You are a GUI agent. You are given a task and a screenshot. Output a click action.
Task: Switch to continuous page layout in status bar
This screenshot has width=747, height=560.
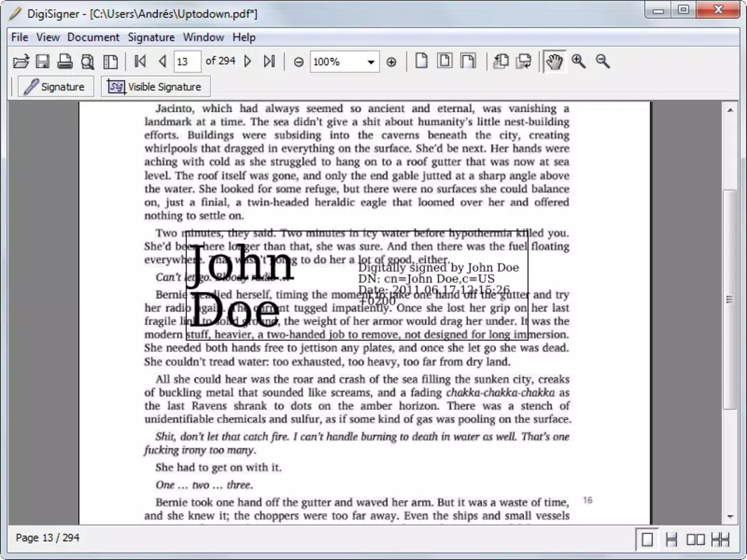click(671, 540)
